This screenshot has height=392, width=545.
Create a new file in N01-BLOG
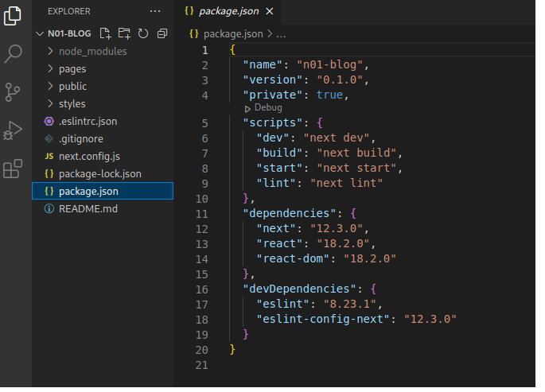(105, 33)
